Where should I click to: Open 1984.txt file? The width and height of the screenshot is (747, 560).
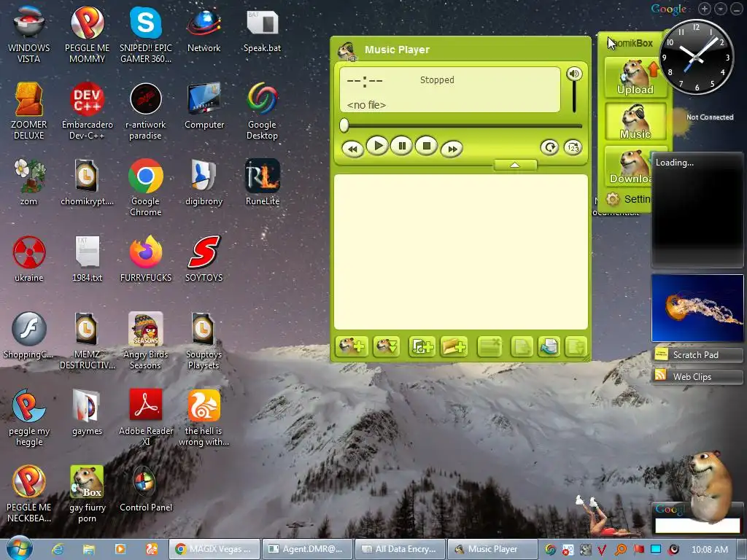point(88,259)
